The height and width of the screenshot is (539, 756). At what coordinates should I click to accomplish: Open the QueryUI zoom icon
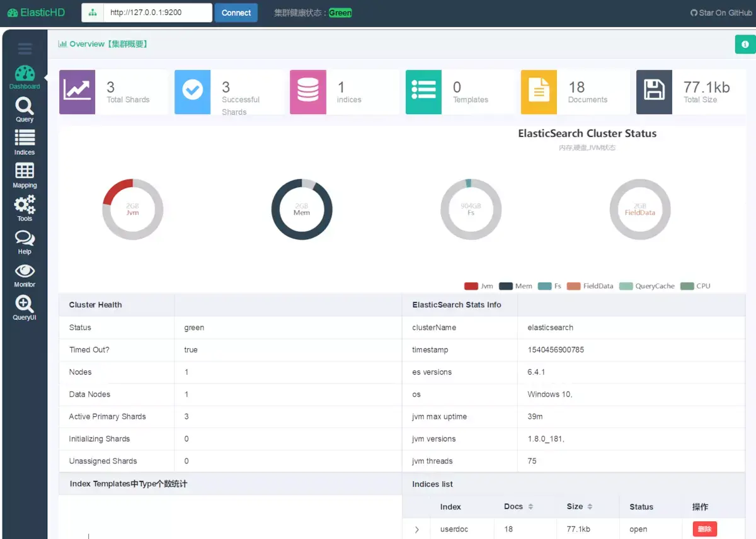pyautogui.click(x=25, y=304)
